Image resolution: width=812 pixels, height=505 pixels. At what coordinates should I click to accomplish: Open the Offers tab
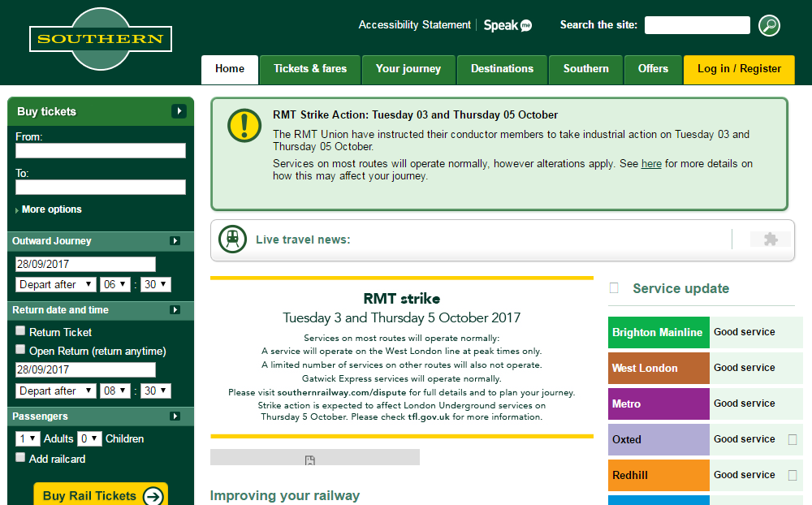(x=653, y=69)
